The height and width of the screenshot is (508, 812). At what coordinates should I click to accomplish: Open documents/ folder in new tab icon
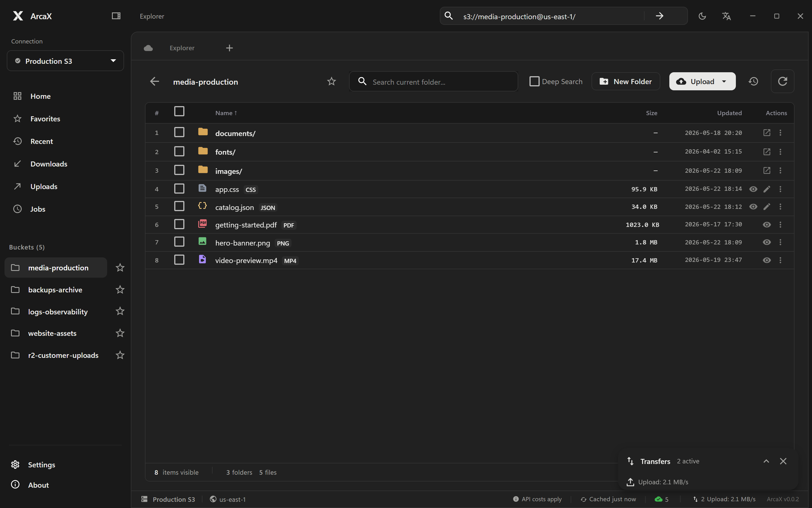coord(767,133)
